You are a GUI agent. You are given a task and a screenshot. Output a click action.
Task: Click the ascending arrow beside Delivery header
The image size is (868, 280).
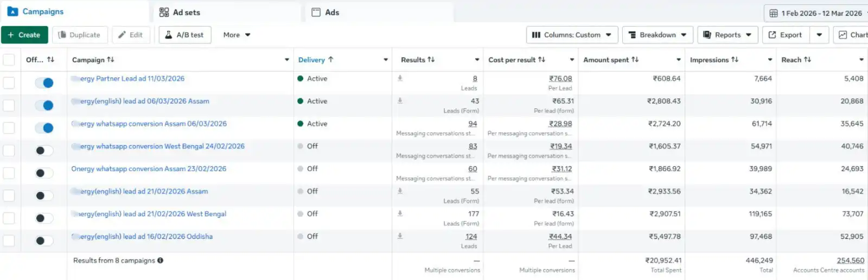click(x=330, y=60)
